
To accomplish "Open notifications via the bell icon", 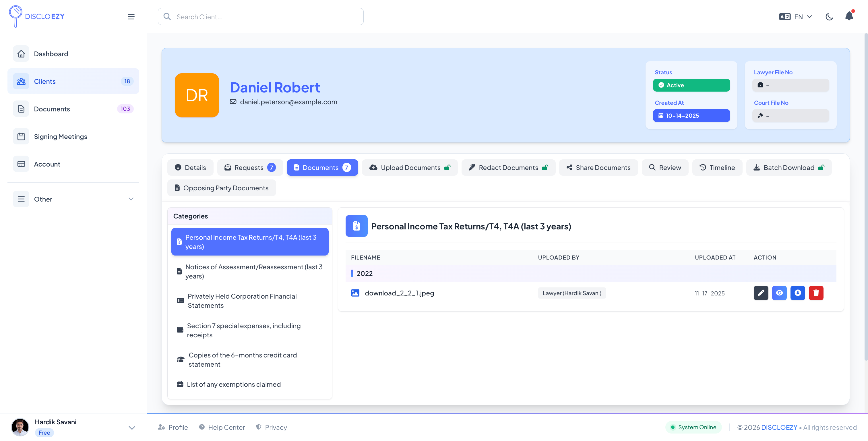I will (848, 16).
